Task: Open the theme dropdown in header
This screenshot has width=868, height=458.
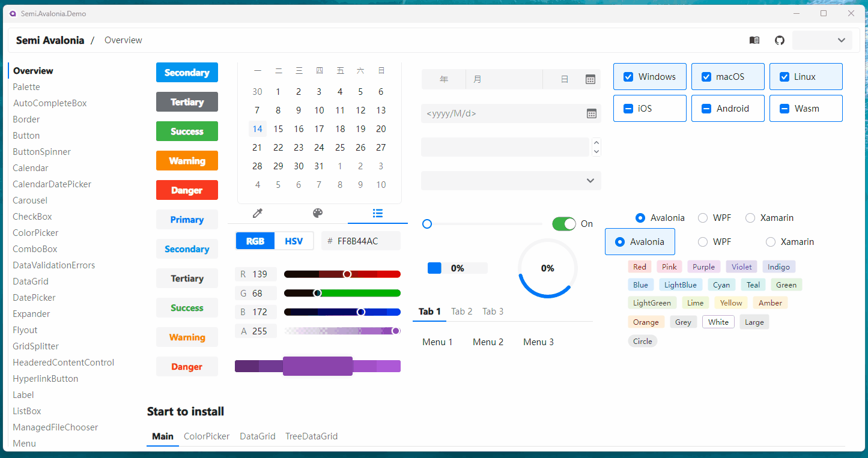Action: pos(822,40)
